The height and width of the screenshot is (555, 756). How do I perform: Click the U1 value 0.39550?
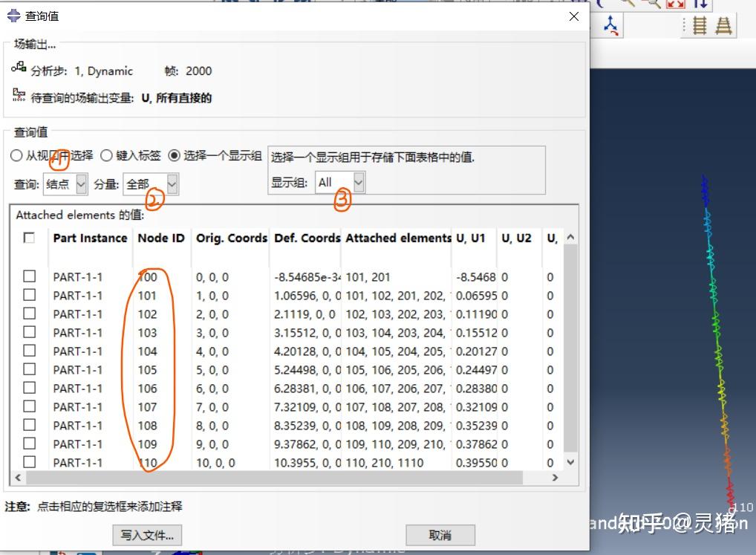[x=476, y=463]
